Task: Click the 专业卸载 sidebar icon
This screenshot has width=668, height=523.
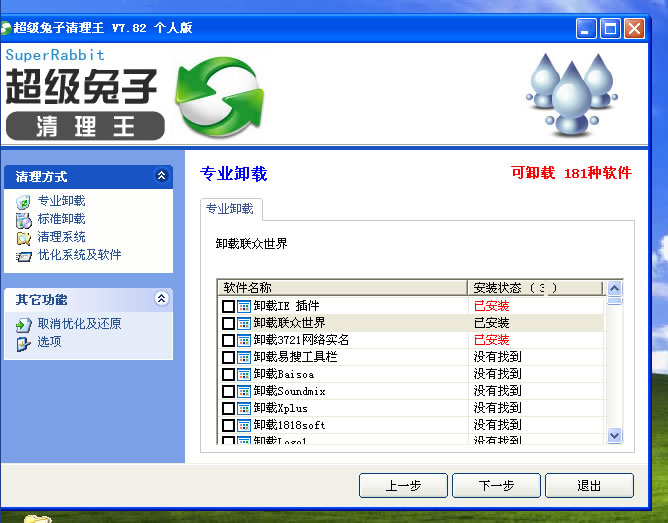Action: coord(23,201)
